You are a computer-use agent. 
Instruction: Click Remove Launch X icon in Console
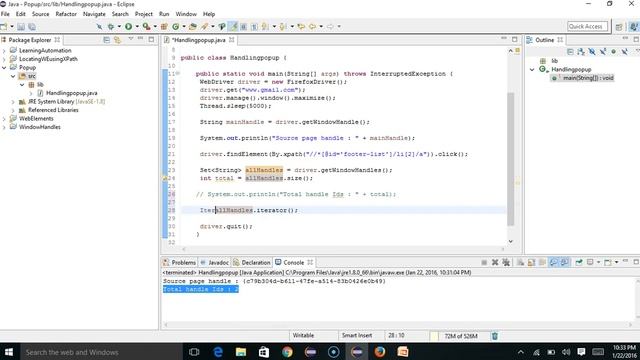[x=495, y=262]
